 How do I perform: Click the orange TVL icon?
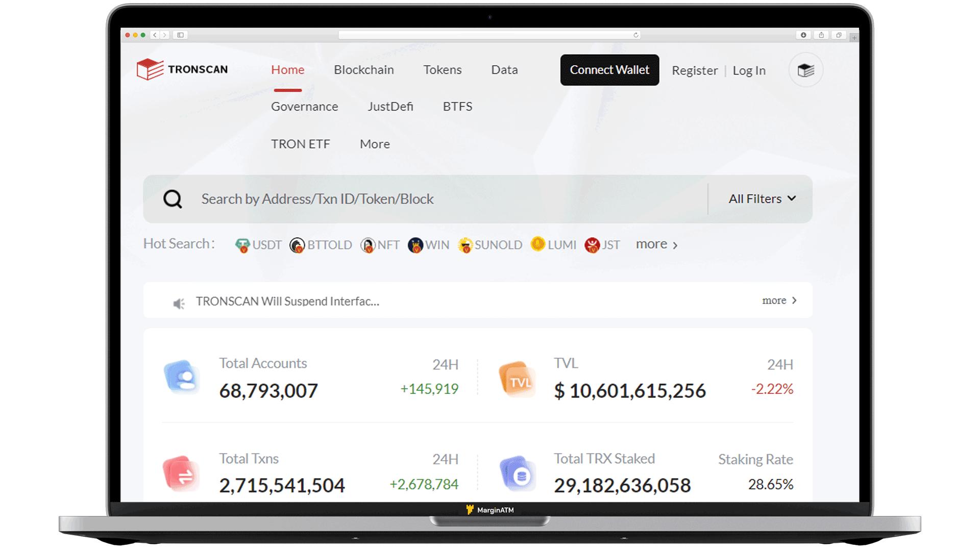click(517, 379)
